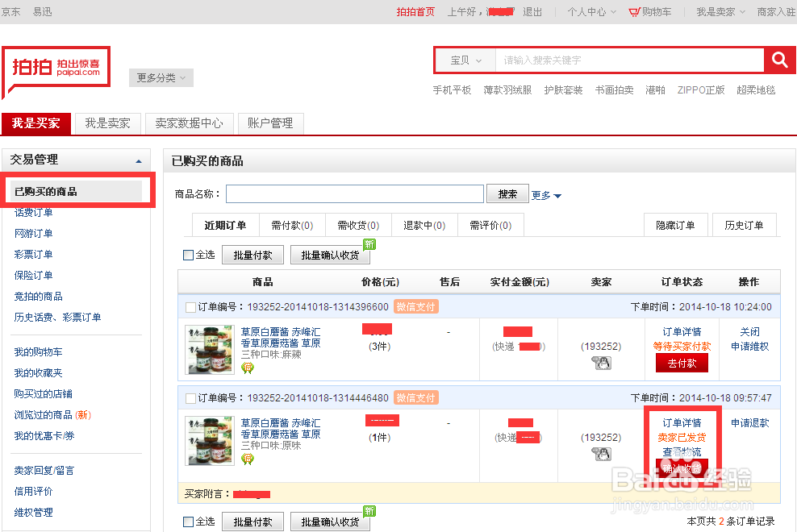Click the 新 badge above 批量确认收货
This screenshot has height=532, width=797.
point(368,245)
